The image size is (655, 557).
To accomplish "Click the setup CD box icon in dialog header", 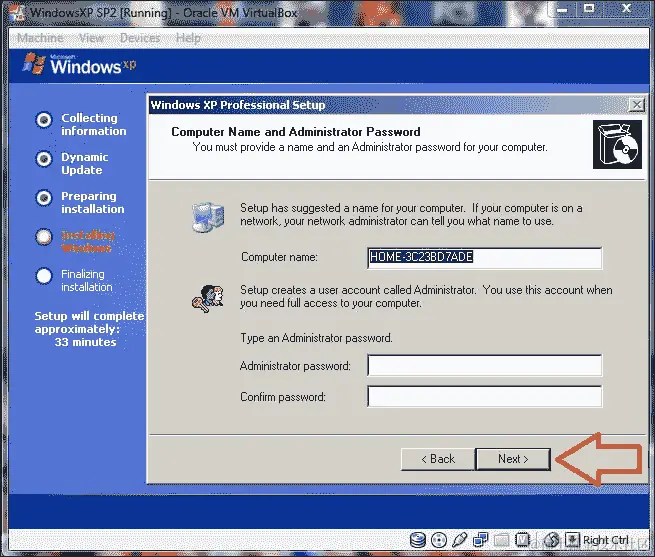I will point(617,145).
